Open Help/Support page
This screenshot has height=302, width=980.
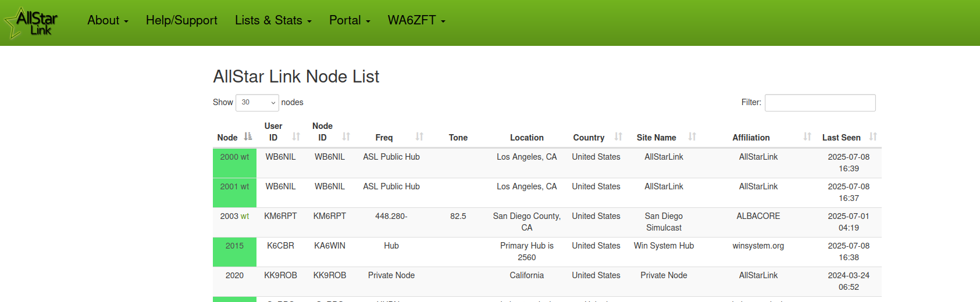tap(181, 20)
